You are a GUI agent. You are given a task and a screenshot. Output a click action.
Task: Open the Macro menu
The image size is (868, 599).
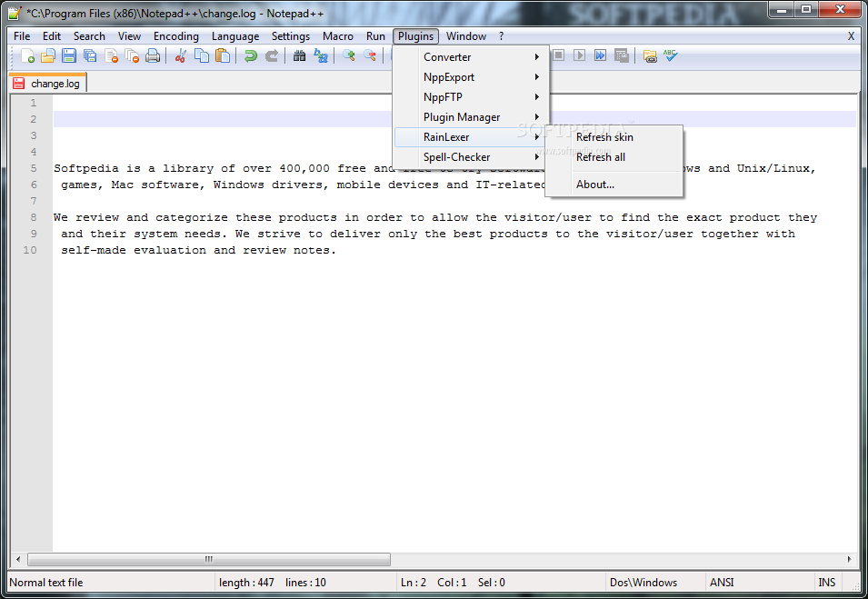(338, 36)
